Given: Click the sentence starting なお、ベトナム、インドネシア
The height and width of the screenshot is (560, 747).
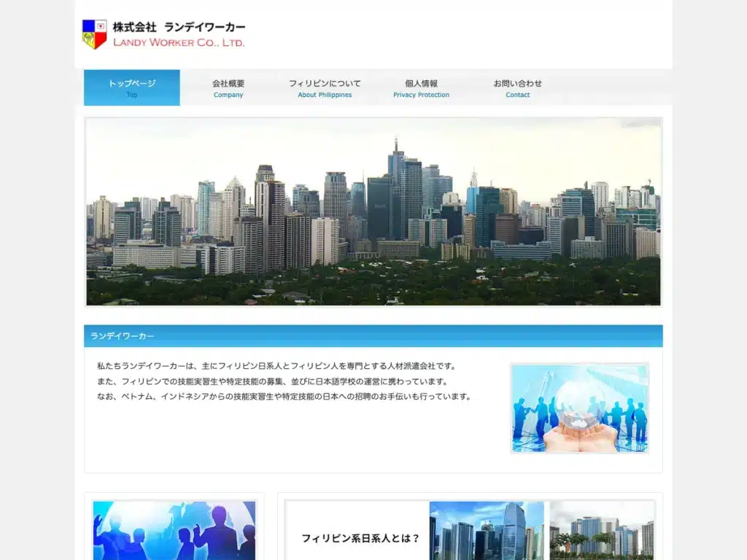Looking at the screenshot, I should tap(285, 397).
